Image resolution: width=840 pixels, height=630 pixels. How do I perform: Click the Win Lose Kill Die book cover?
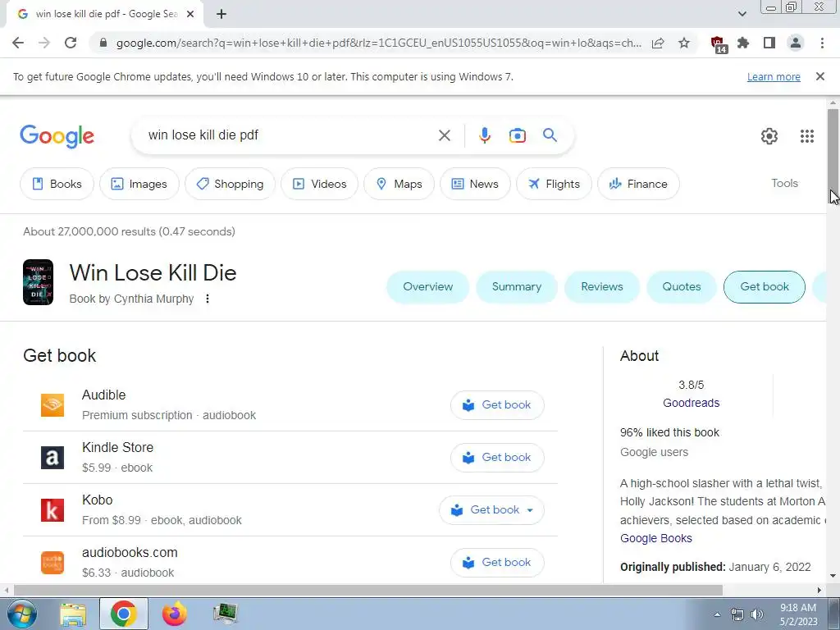(x=38, y=282)
